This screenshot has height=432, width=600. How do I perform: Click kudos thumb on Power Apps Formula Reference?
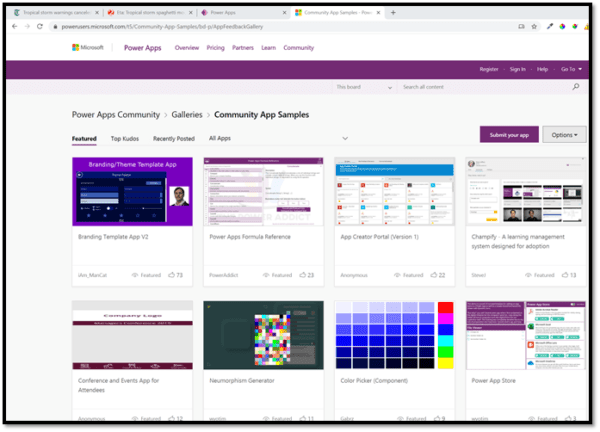pyautogui.click(x=303, y=275)
